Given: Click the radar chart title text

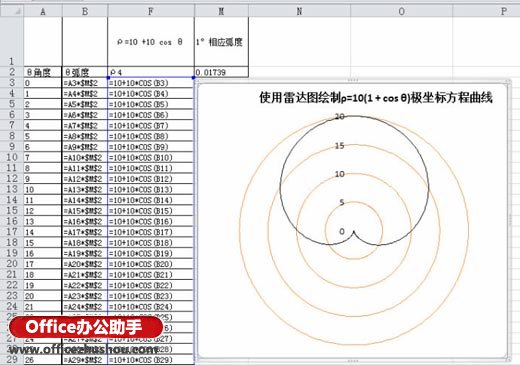Looking at the screenshot, I should click(x=376, y=98).
